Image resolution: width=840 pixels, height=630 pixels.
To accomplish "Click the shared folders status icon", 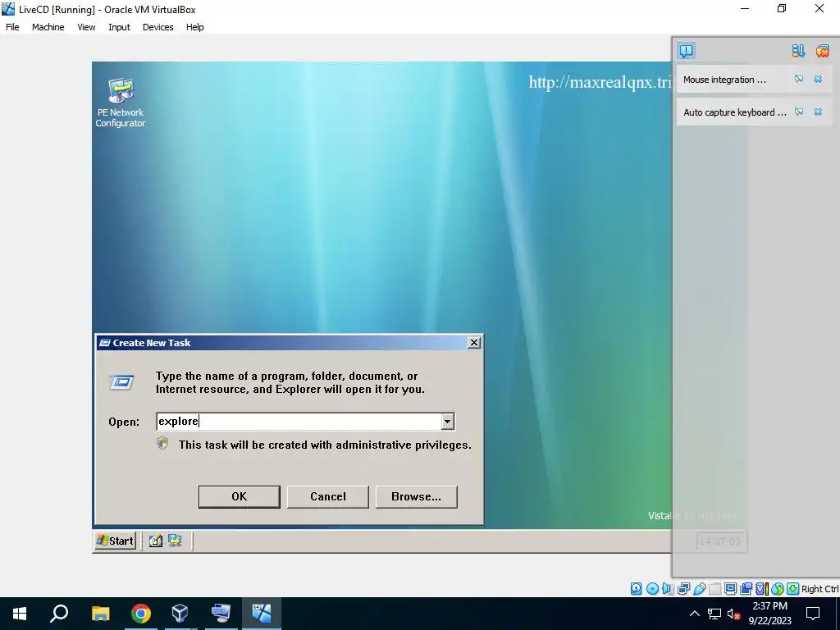I will (x=714, y=589).
